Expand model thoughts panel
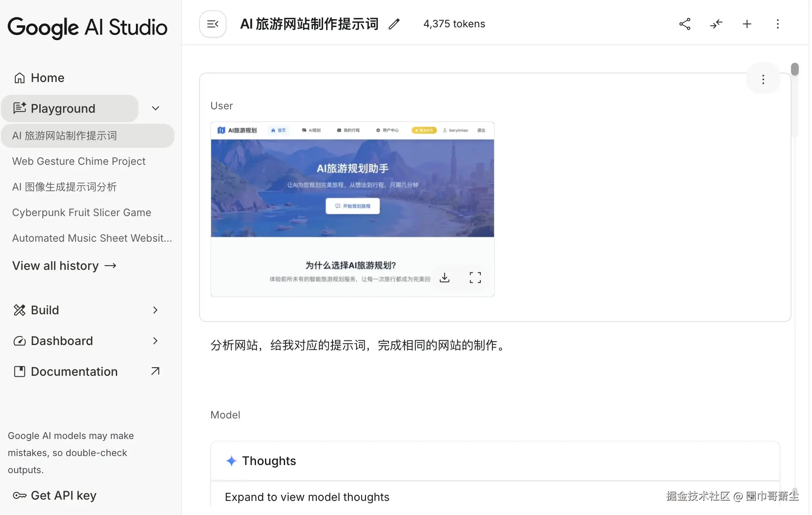 tap(307, 497)
